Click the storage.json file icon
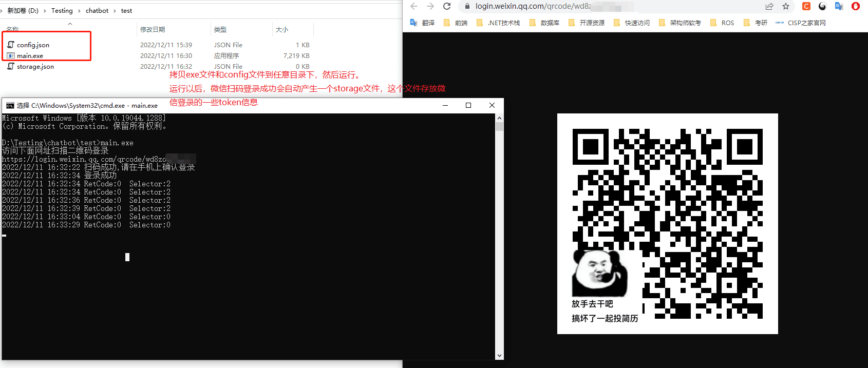 click(11, 66)
